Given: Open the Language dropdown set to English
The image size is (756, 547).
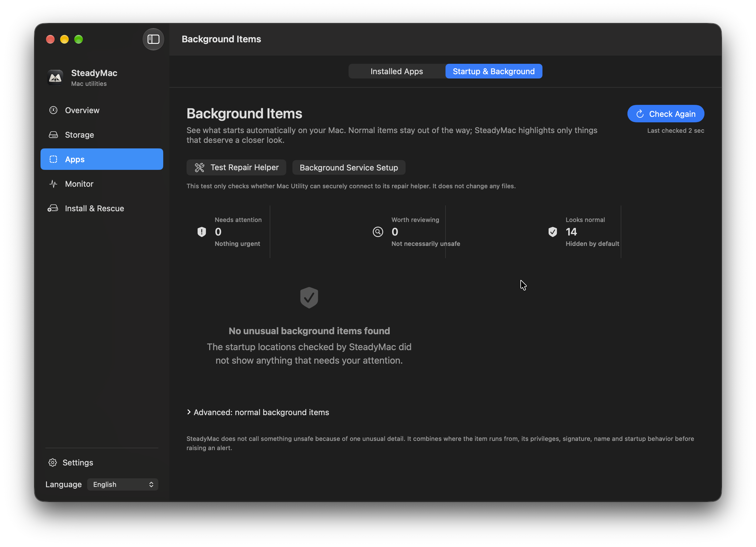Looking at the screenshot, I should coord(122,485).
